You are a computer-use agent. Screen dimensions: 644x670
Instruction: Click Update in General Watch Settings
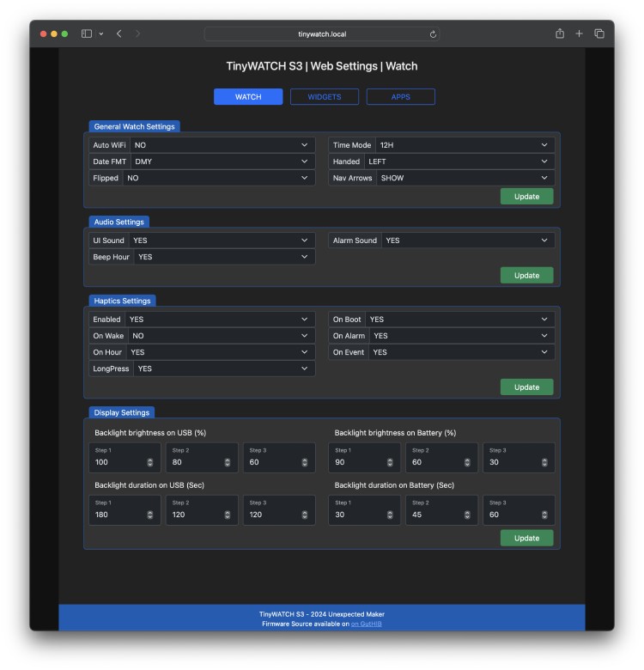click(526, 197)
